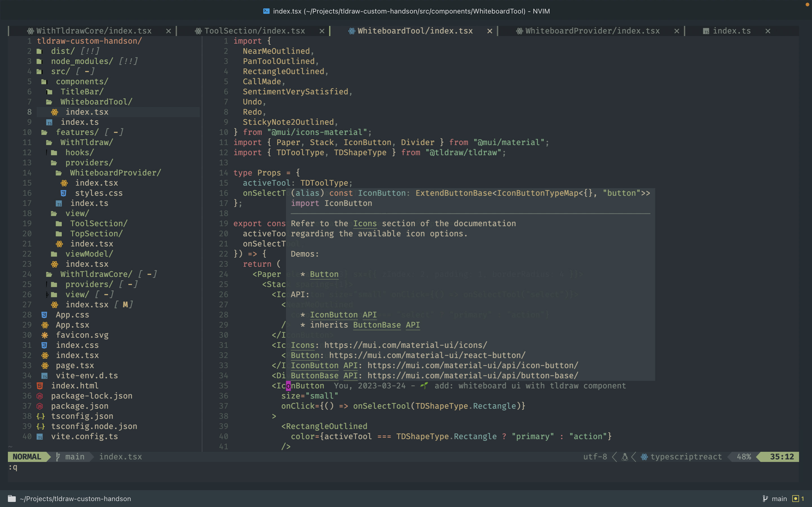The height and width of the screenshot is (507, 812).
Task: Click the 48% scroll position indicator
Action: coord(743,457)
